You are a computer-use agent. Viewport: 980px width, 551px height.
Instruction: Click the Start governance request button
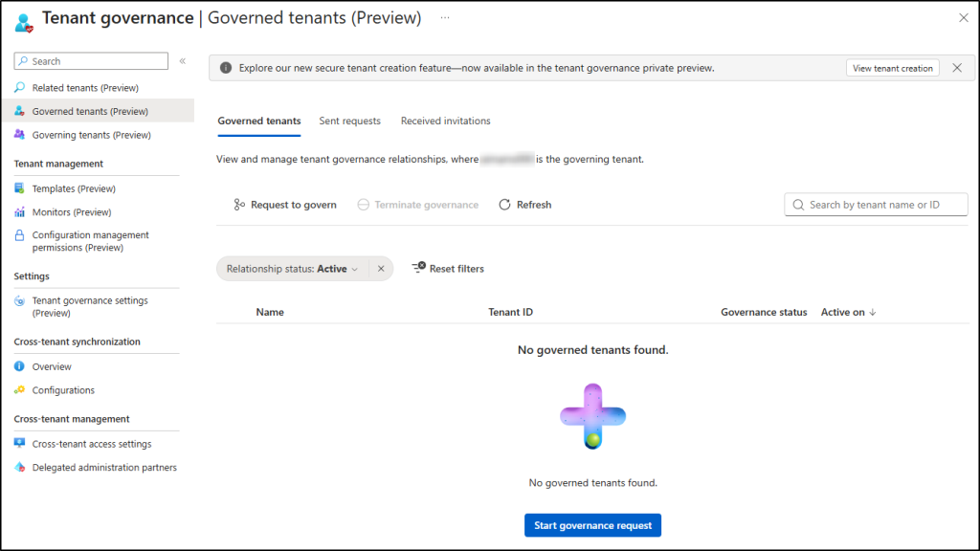click(592, 525)
